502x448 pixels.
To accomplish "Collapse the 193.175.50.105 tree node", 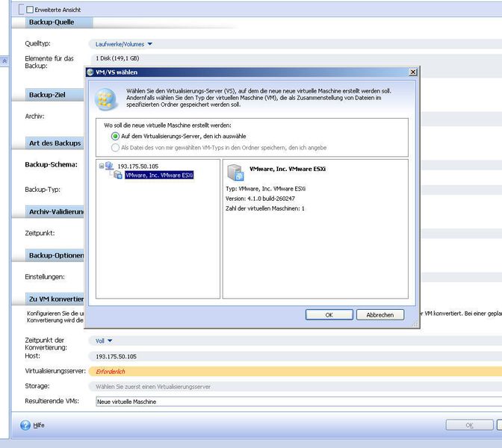I will click(x=102, y=166).
